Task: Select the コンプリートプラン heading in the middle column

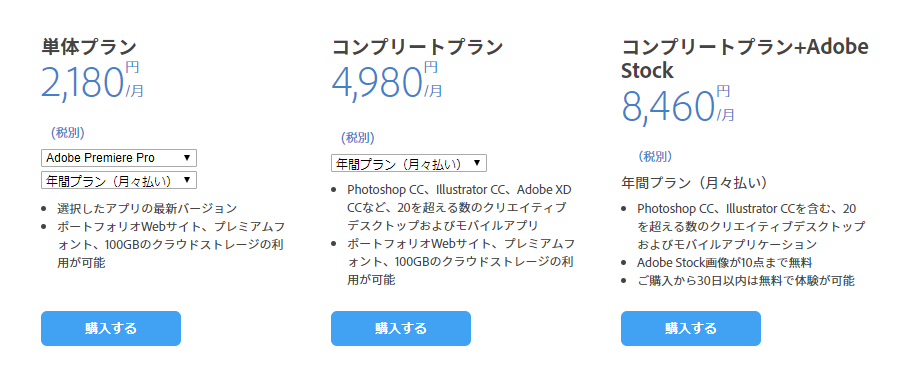Action: click(417, 47)
